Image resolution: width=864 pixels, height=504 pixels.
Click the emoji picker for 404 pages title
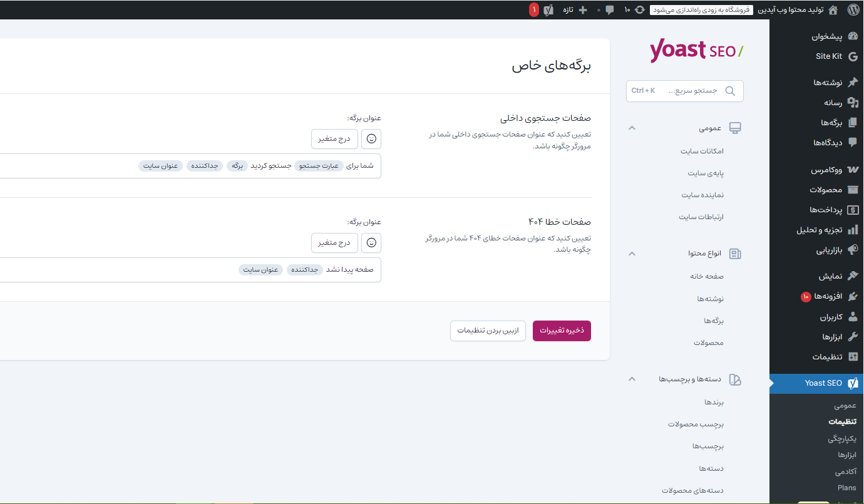[371, 243]
